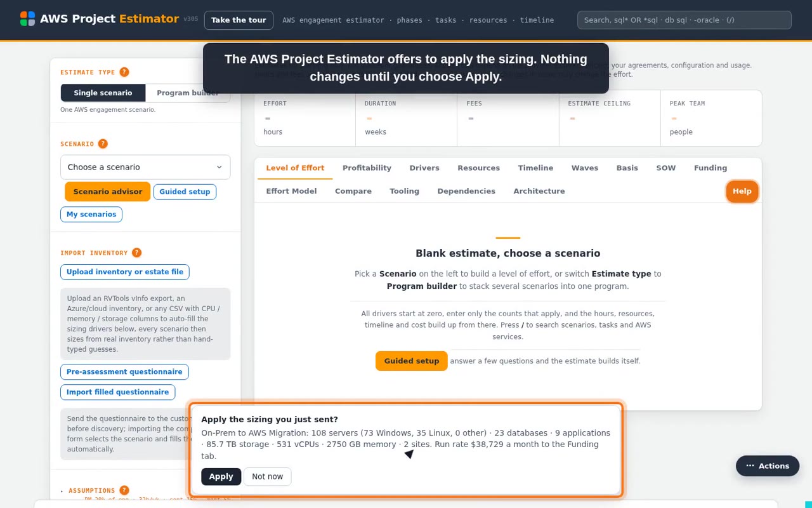View the Basis tab
This screenshot has width=812, height=508.
point(627,168)
